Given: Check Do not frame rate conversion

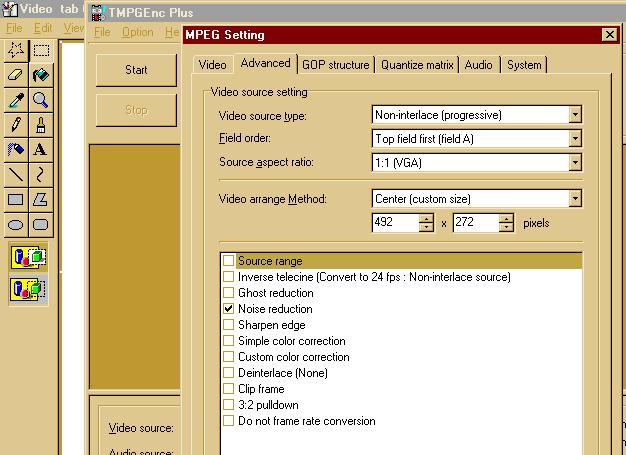Looking at the screenshot, I should (x=228, y=421).
